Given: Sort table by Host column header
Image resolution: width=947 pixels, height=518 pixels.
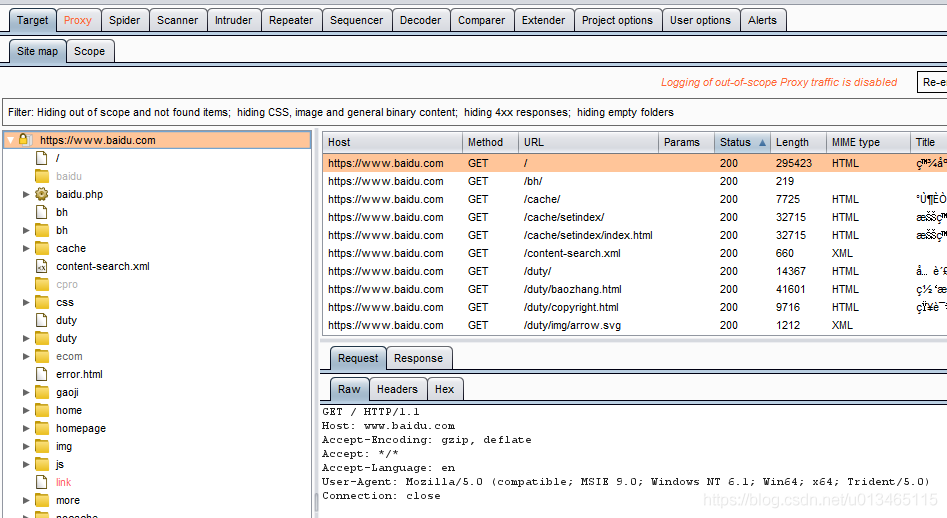Looking at the screenshot, I should point(393,142).
